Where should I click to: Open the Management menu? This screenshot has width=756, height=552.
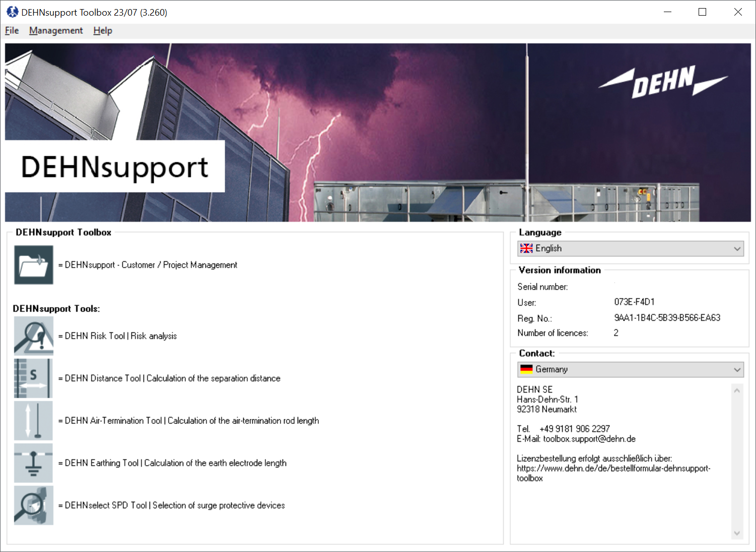(55, 30)
